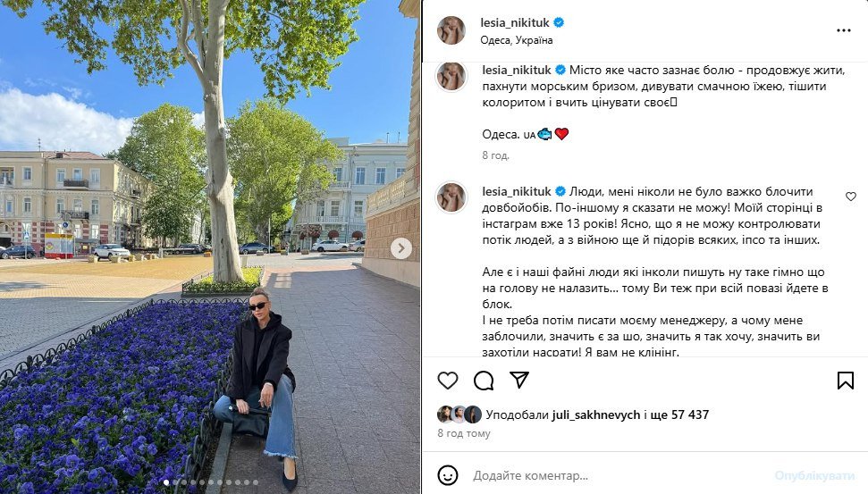Click in the Додайте коментар input field
868x494 pixels.
point(617,476)
